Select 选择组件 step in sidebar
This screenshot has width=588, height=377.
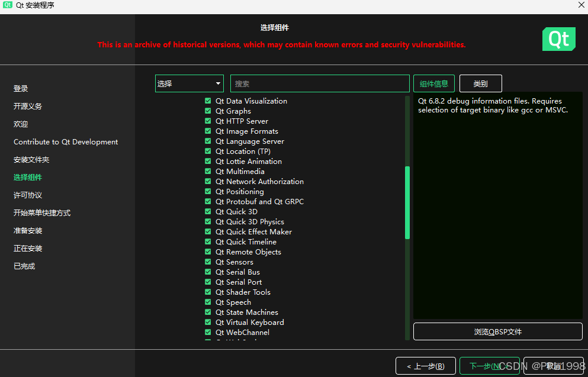point(28,178)
